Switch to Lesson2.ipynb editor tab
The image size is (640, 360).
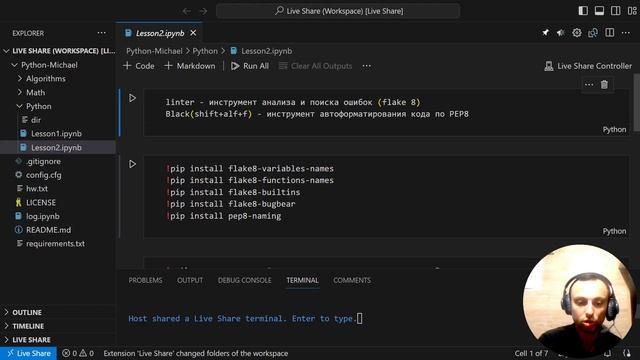160,33
